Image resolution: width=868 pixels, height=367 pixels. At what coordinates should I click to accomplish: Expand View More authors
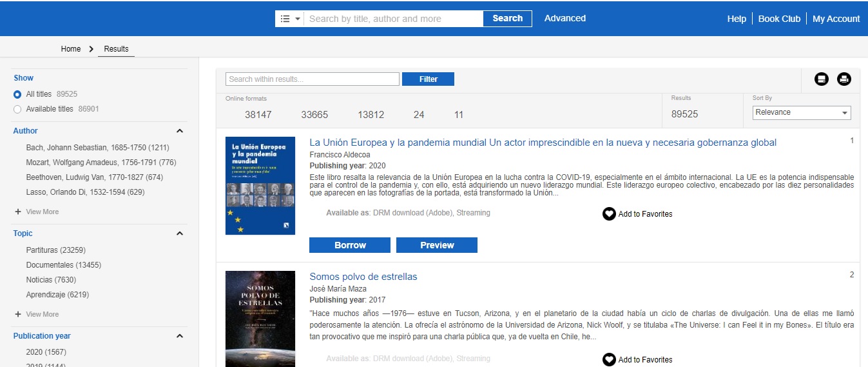click(43, 212)
